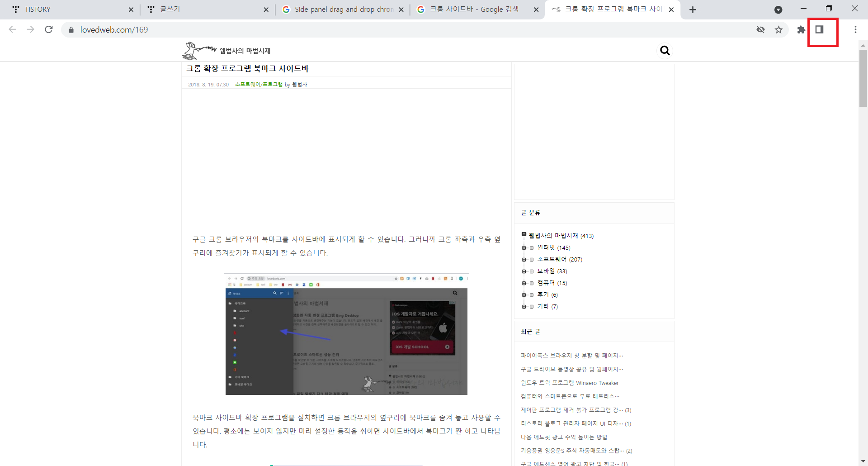The width and height of the screenshot is (868, 466).
Task: Close the Side panel drag and drop tab
Action: (x=401, y=10)
